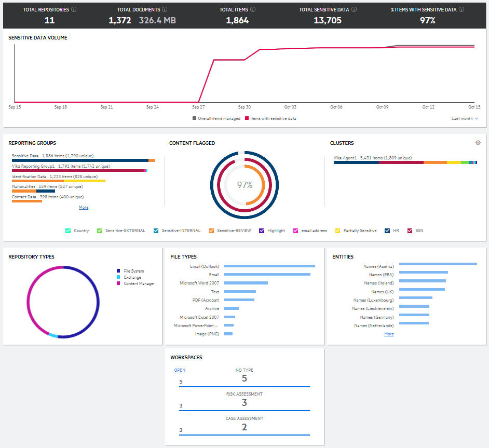Screen dimensions: 489x448
Task: Click the File System legend color swatch
Action: click(x=118, y=271)
